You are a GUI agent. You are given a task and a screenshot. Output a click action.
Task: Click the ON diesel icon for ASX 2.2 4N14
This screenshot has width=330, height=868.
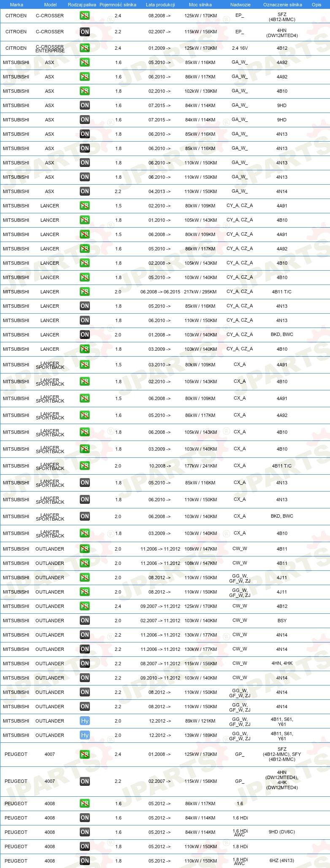pos(85,191)
